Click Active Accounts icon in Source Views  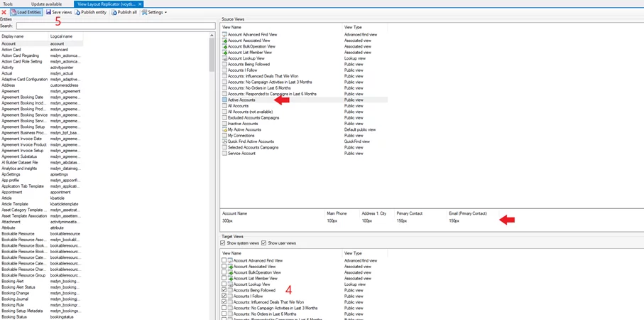tap(224, 100)
